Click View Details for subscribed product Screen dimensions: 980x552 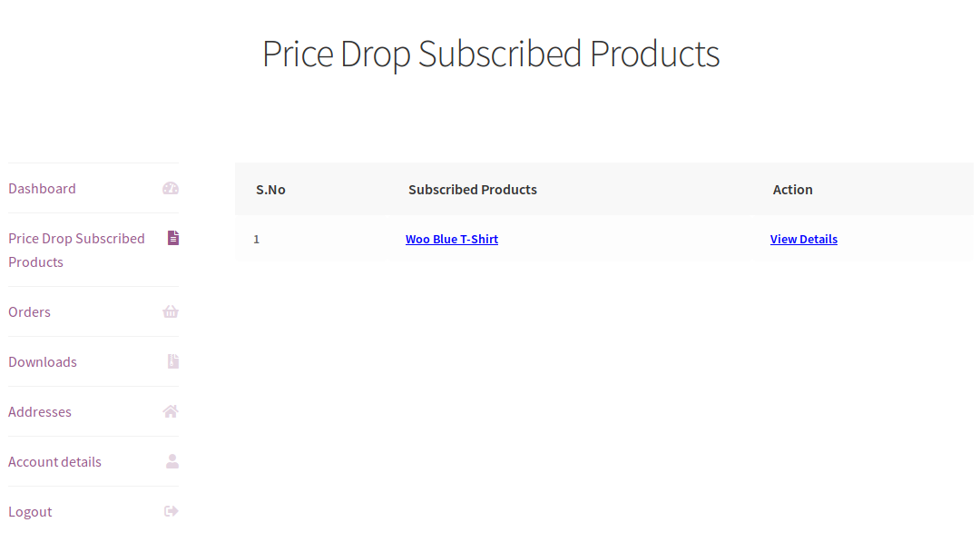[x=804, y=239]
